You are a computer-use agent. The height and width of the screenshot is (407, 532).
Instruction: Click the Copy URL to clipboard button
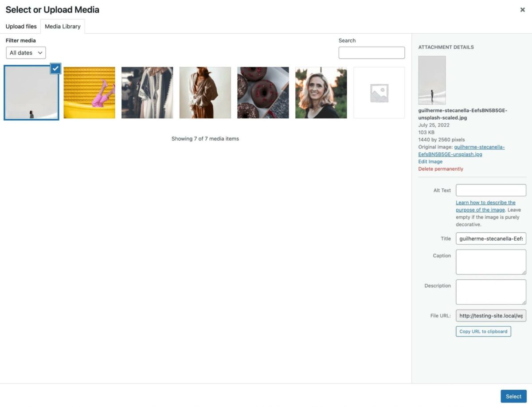(x=483, y=331)
